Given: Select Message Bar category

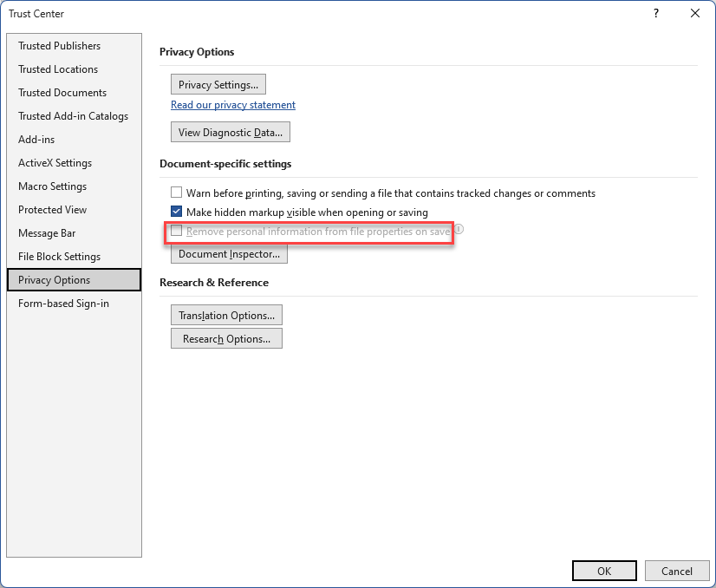Looking at the screenshot, I should tap(74, 233).
